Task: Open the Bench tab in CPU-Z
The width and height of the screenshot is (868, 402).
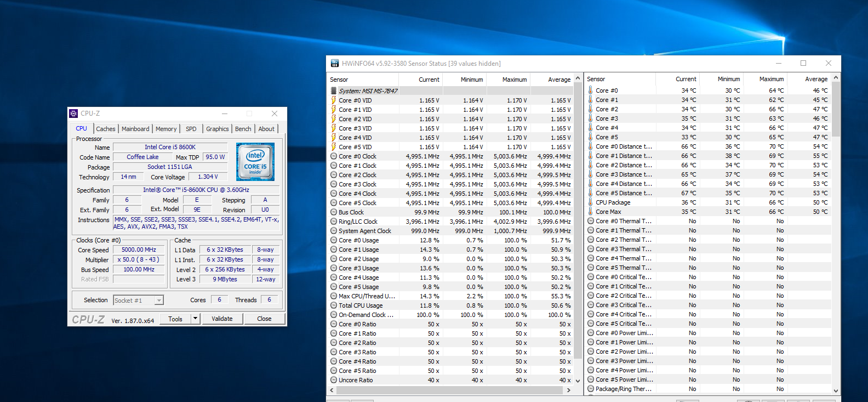Action: click(243, 129)
